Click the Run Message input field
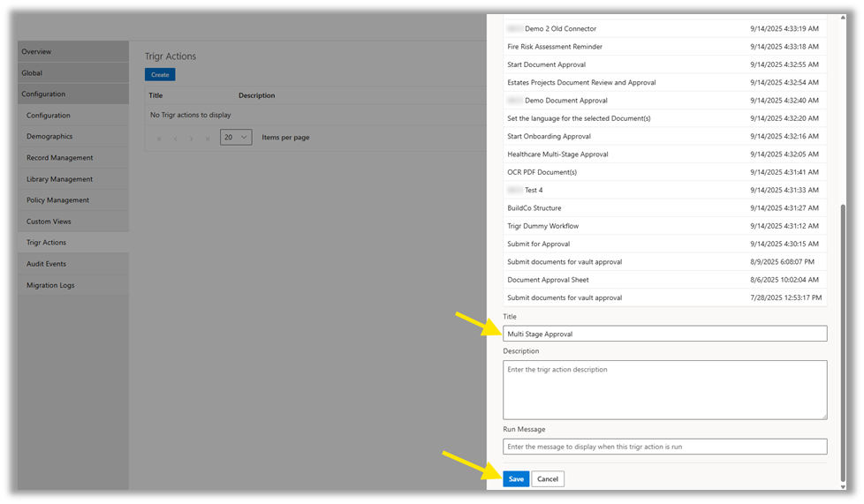The height and width of the screenshot is (504, 864). (x=664, y=447)
